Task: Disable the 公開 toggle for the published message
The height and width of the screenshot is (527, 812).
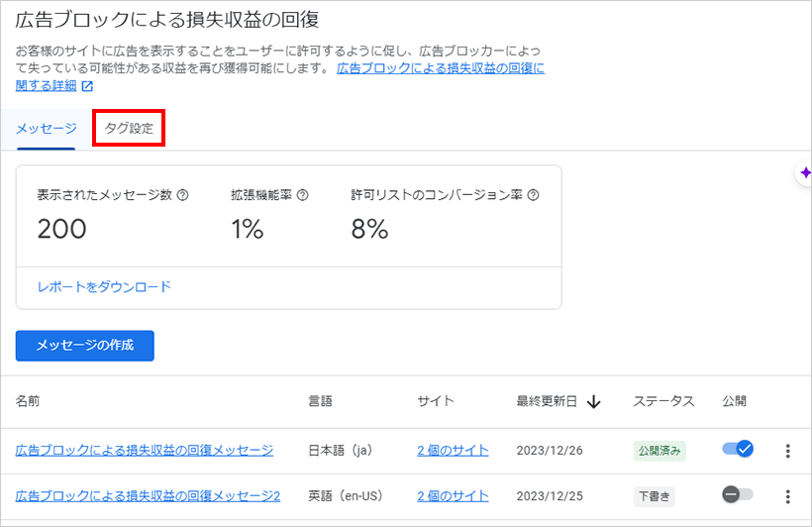Action: tap(738, 449)
